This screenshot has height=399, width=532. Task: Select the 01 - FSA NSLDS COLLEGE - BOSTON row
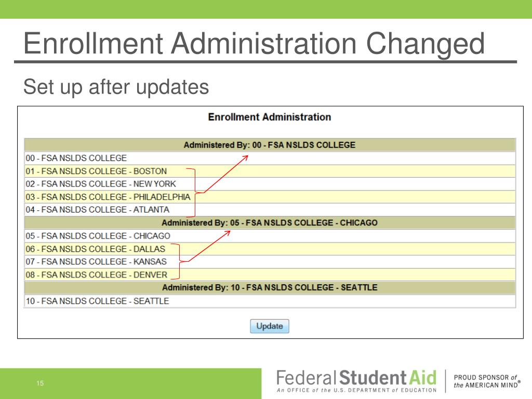point(270,171)
